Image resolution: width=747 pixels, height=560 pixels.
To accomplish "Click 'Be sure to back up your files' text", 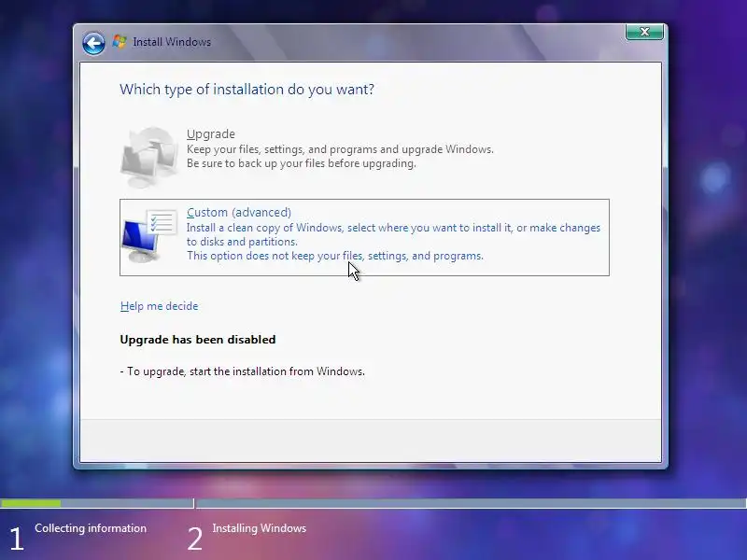I will point(301,163).
